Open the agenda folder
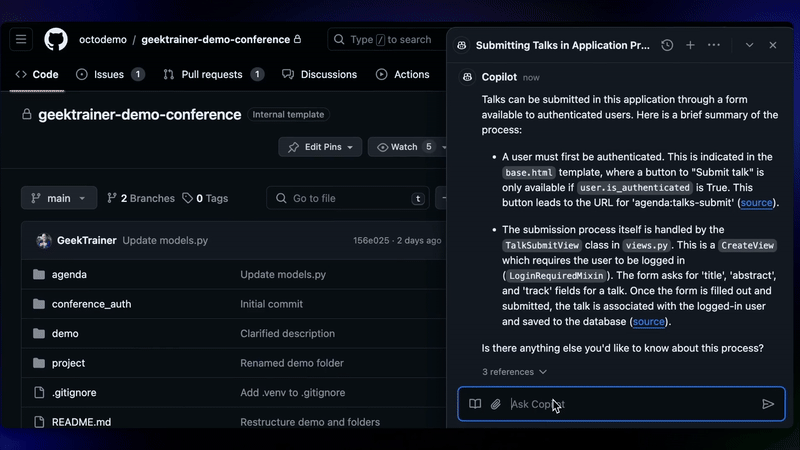Screen dimensions: 800x450 pyautogui.click(x=69, y=274)
